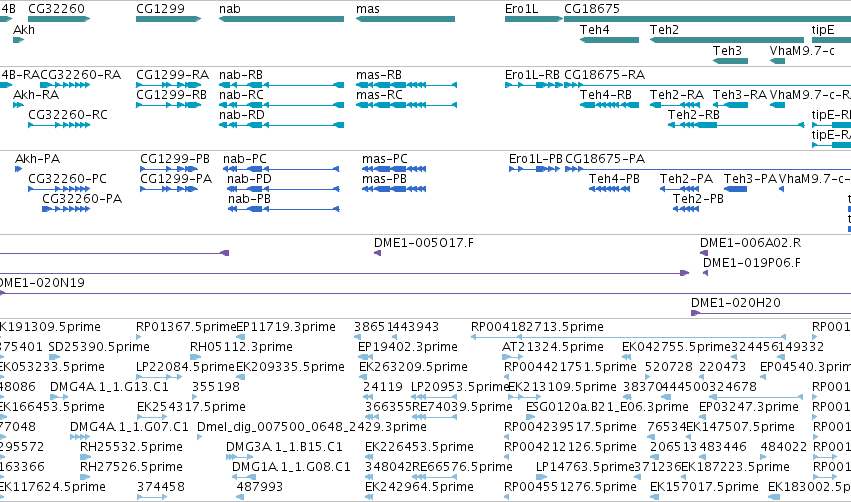Image resolution: width=851 pixels, height=502 pixels.
Task: Click the Teh3-PA CDS label
Action: click(x=751, y=179)
